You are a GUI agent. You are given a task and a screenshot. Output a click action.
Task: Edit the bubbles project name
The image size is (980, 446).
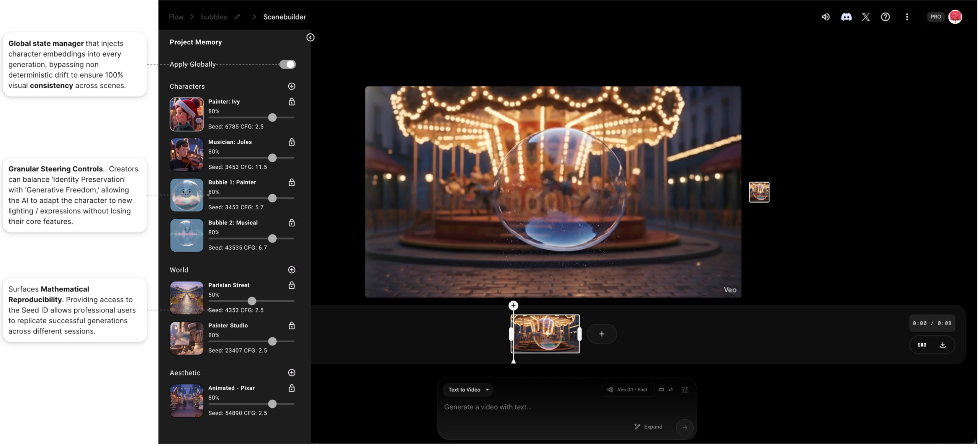click(237, 17)
